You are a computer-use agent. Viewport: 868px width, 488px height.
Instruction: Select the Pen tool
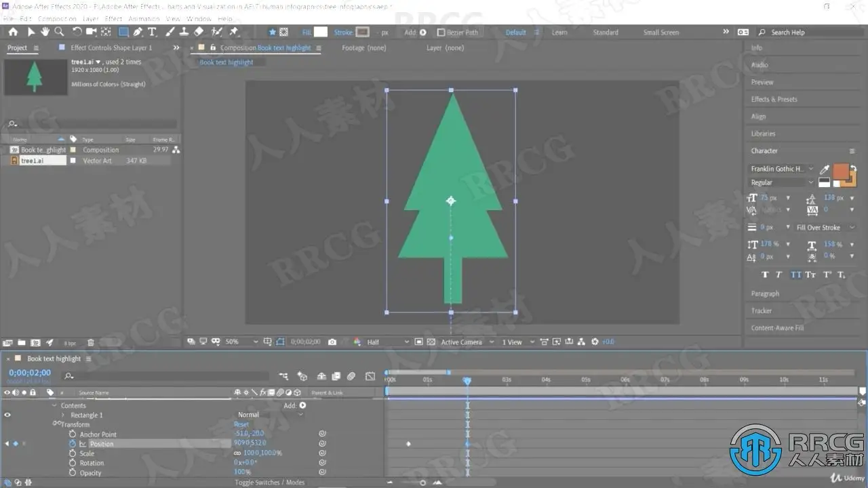pos(138,32)
